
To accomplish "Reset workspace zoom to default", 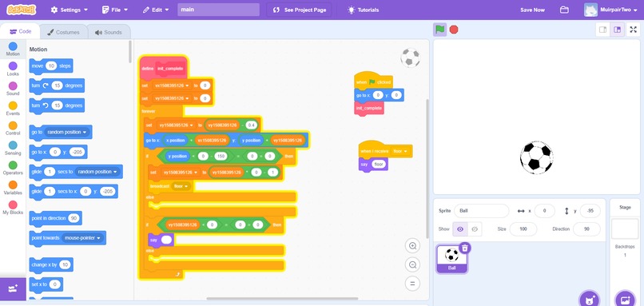I will click(x=412, y=283).
